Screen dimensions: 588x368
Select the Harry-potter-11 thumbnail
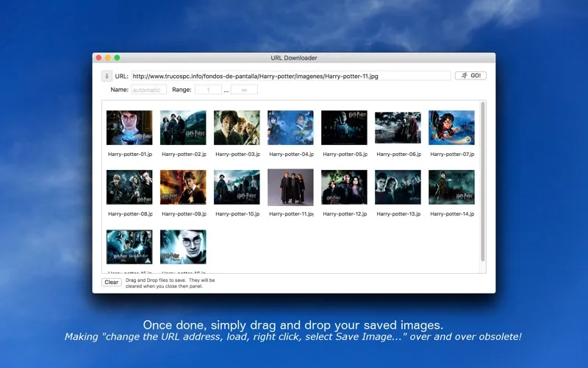click(290, 188)
